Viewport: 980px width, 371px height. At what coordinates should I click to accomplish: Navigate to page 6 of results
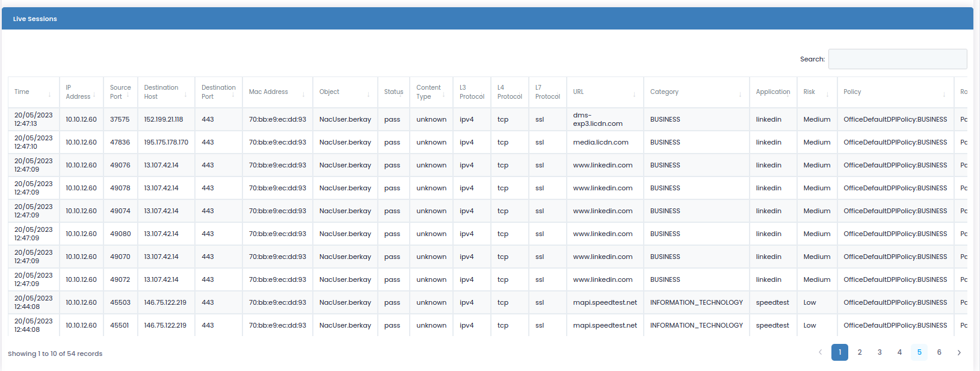tap(939, 352)
